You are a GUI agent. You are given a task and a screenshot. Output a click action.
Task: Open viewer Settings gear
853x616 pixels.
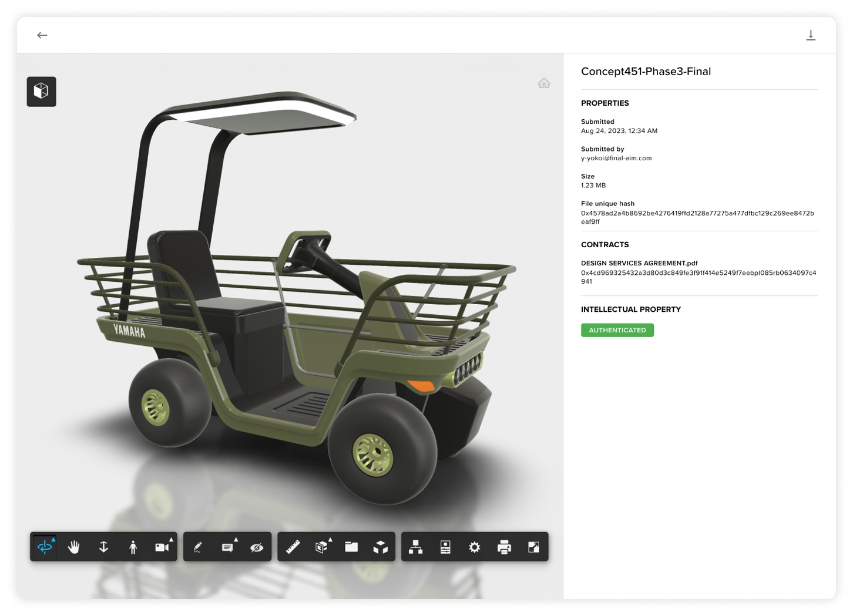(475, 547)
